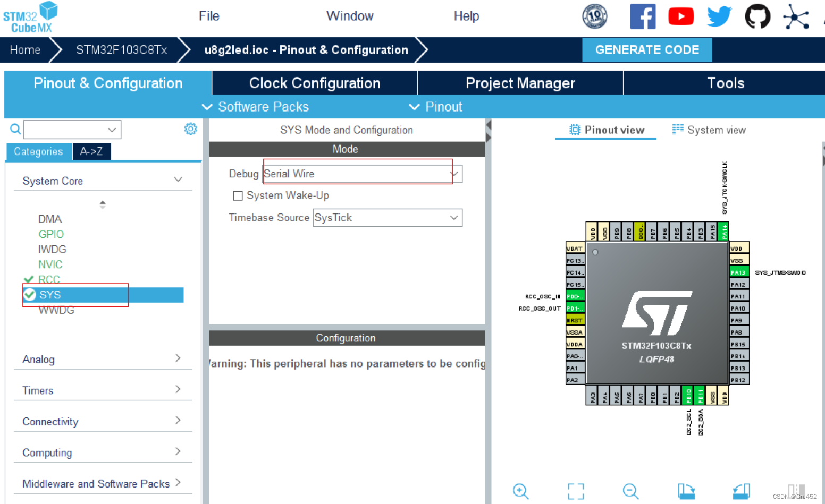Image resolution: width=825 pixels, height=504 pixels.
Task: Click the BOOT0 pin
Action: [640, 232]
